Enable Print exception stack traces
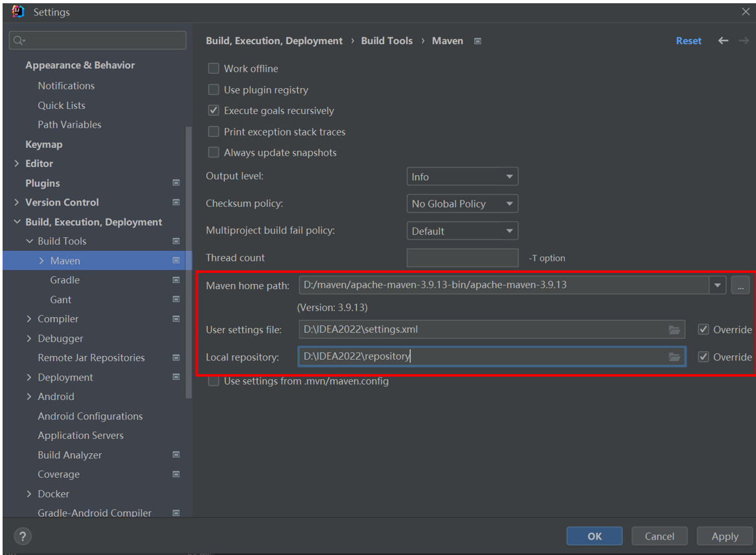The width and height of the screenshot is (756, 555). [213, 131]
